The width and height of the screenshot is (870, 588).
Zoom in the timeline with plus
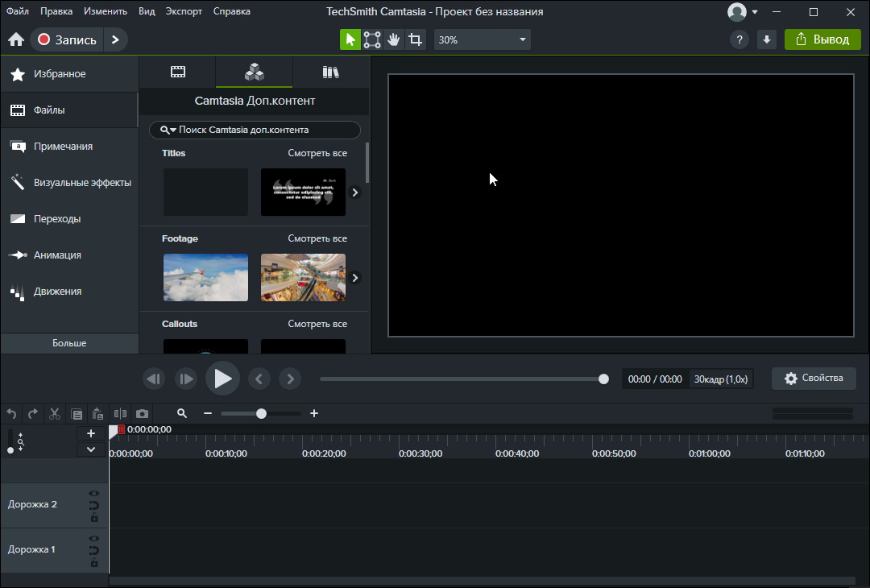point(314,413)
